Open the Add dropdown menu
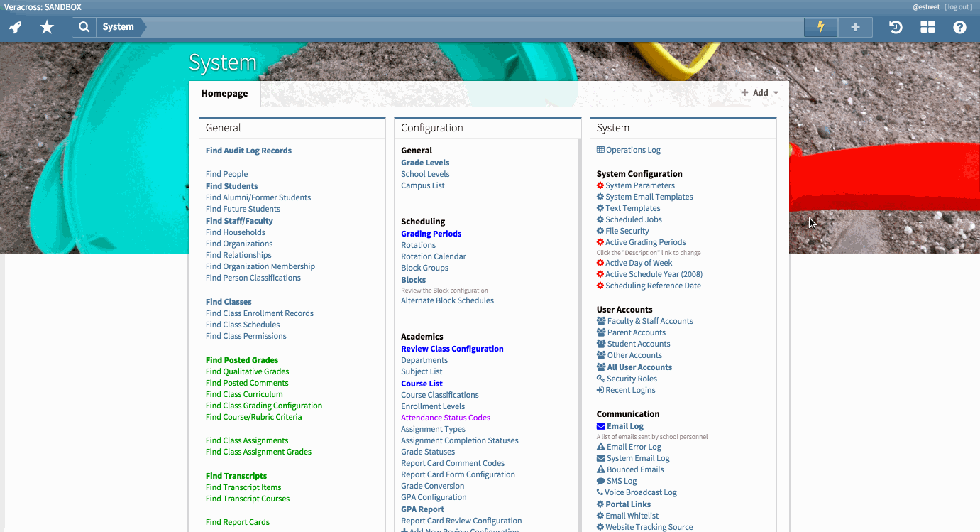 tap(759, 92)
